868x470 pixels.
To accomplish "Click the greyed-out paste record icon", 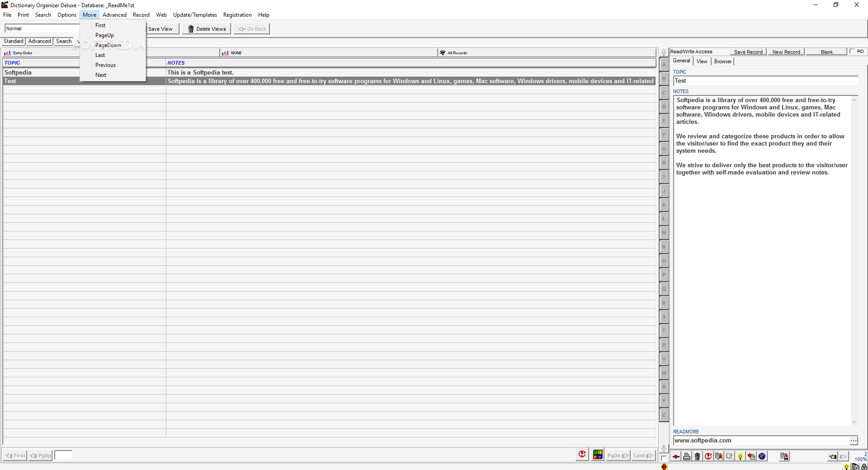I will [730, 456].
